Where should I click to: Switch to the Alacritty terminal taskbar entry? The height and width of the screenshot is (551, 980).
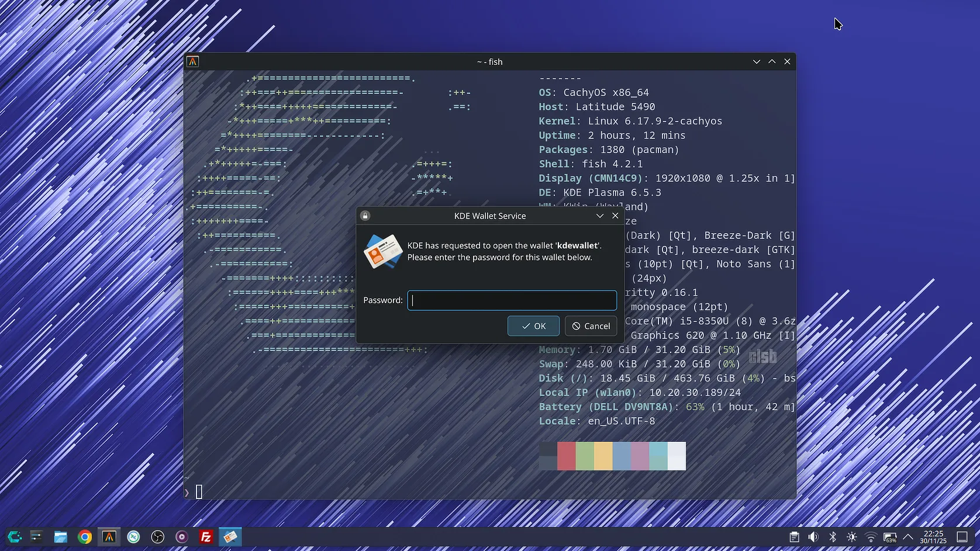coord(109,536)
